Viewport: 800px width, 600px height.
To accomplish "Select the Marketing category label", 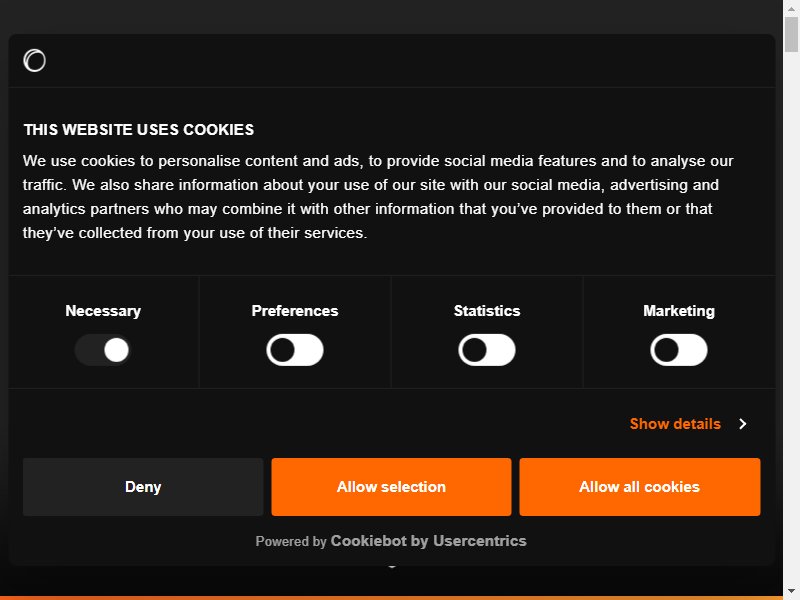I will [679, 311].
